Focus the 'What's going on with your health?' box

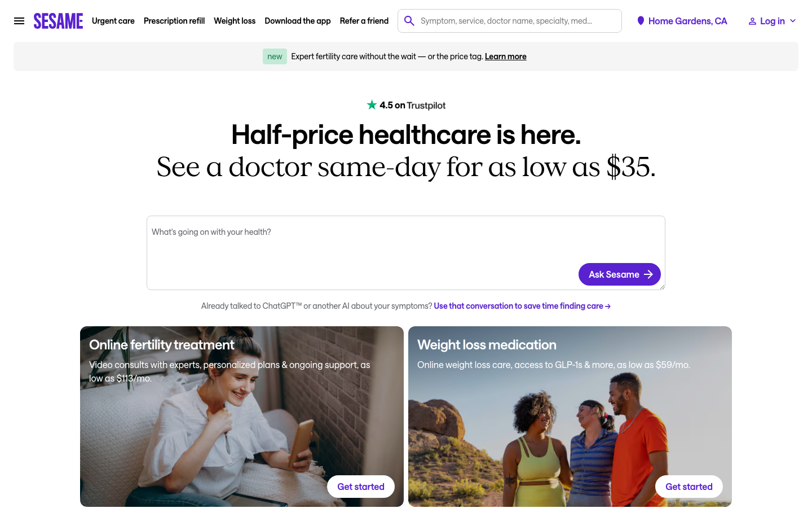tap(406, 253)
